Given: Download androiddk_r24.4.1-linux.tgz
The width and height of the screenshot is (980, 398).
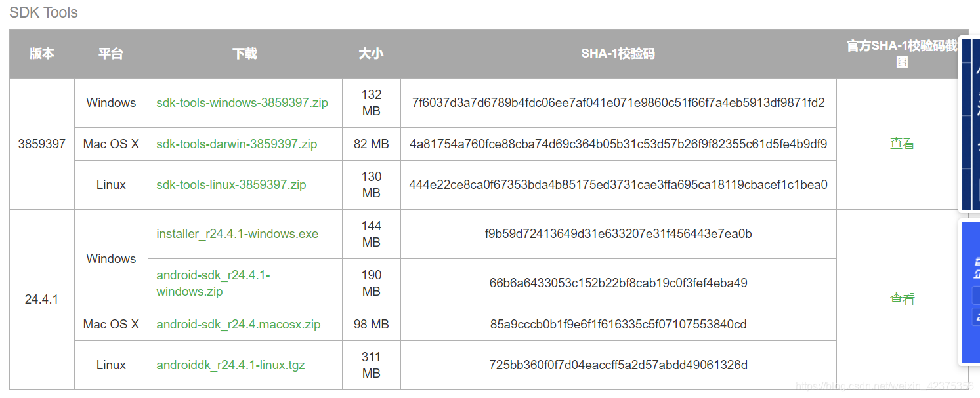Looking at the screenshot, I should tap(230, 365).
